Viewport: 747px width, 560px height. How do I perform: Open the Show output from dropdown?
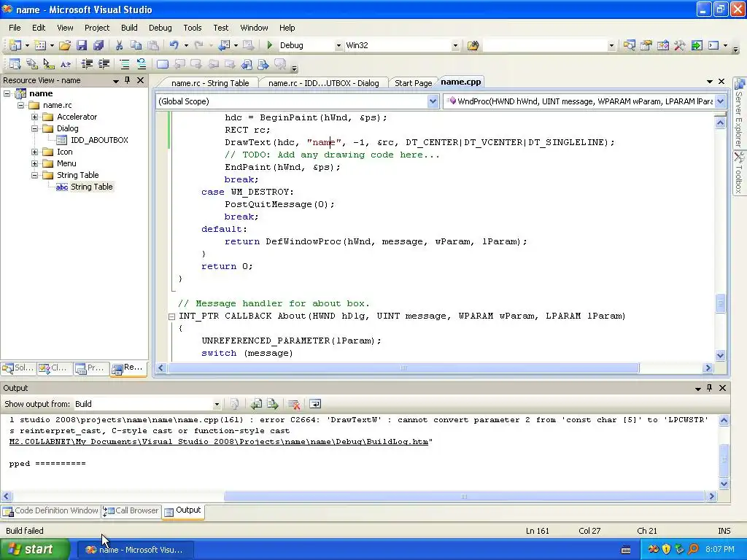pyautogui.click(x=216, y=404)
